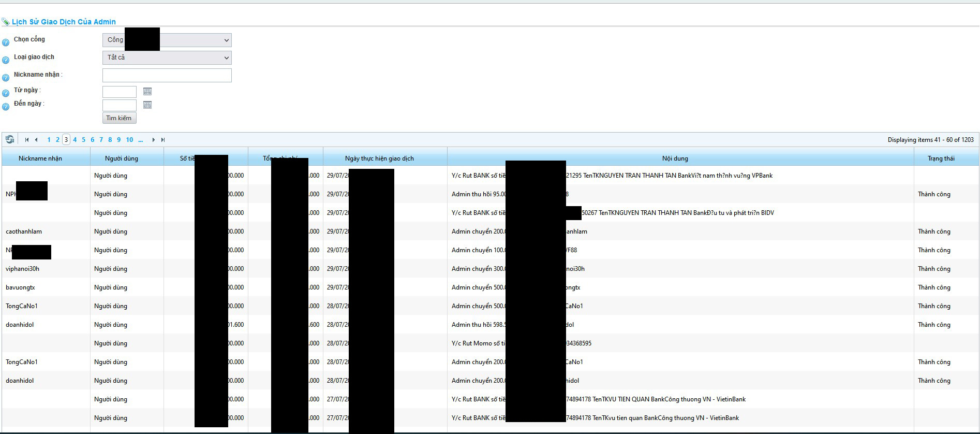
Task: Click the Từ ngày date field
Action: [120, 92]
